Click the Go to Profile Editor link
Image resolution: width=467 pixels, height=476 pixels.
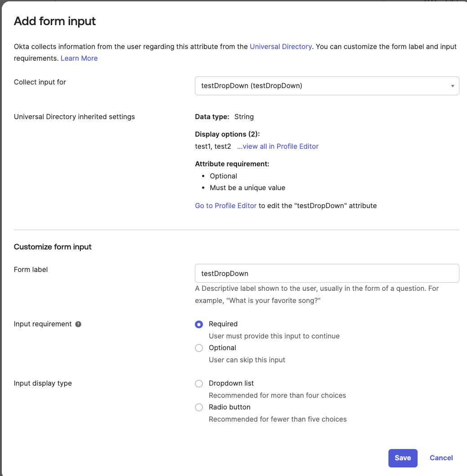225,206
